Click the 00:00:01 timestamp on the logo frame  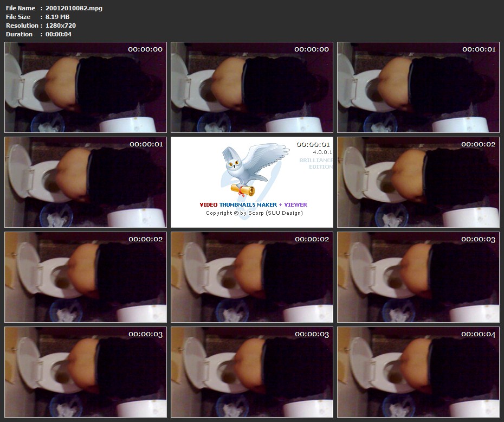pos(313,144)
